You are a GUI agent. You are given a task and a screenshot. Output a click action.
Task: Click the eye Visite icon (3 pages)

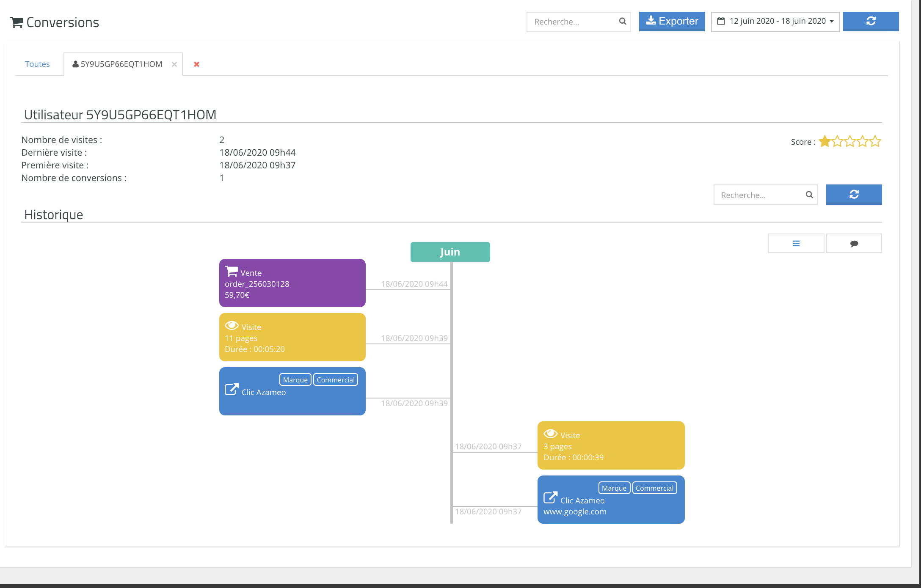pyautogui.click(x=550, y=434)
